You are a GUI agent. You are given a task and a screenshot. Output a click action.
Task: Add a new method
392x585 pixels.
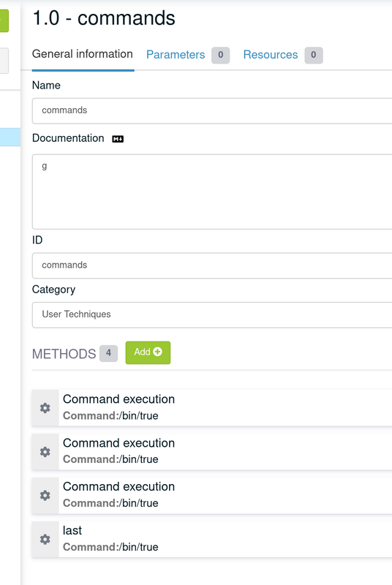coord(148,352)
